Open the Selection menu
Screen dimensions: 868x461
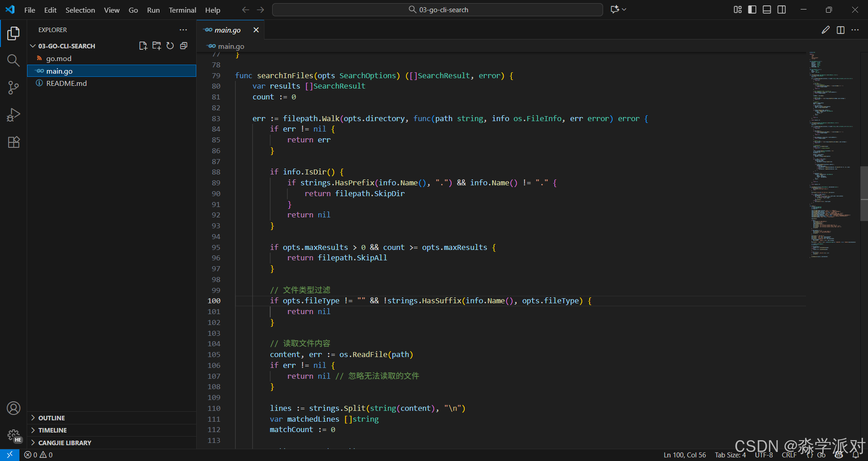pos(80,10)
